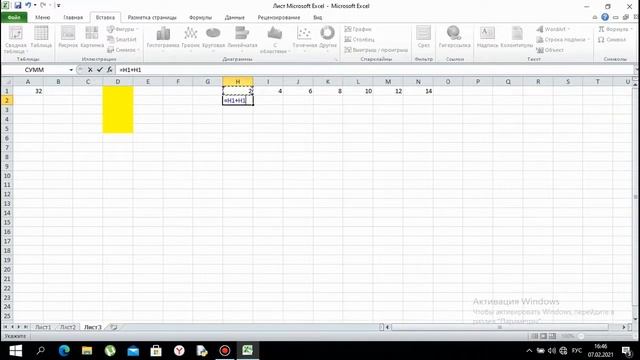Select the yellow-filled cell D1

118,91
